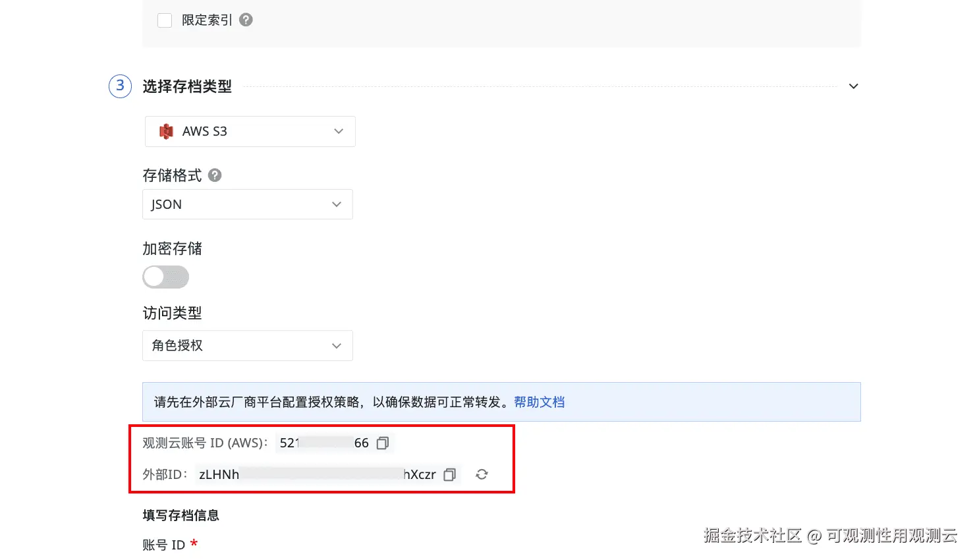Open the 角色授权 access type dropdown
Image resolution: width=973 pixels, height=560 pixels.
coord(248,345)
